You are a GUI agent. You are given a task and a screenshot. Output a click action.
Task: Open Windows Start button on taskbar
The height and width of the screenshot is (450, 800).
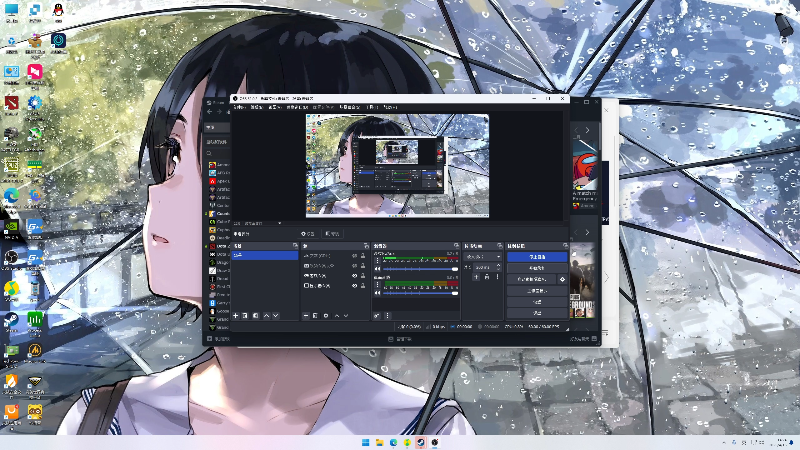365,442
